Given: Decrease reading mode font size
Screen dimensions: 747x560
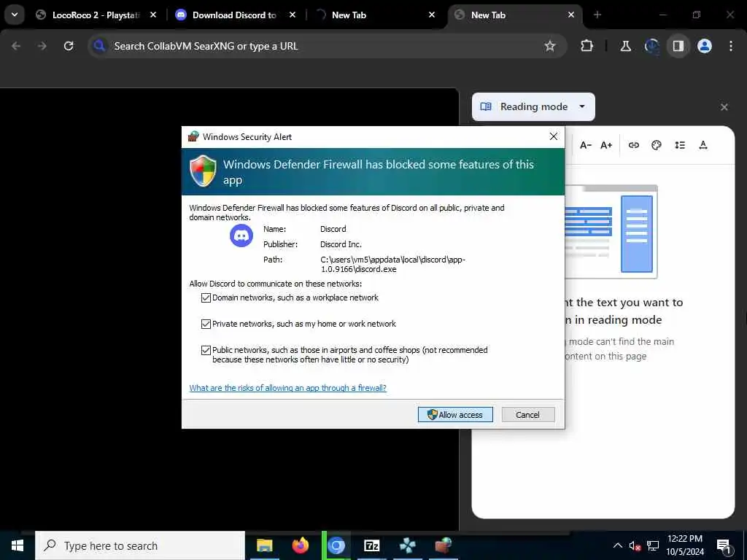Looking at the screenshot, I should click(x=586, y=145).
